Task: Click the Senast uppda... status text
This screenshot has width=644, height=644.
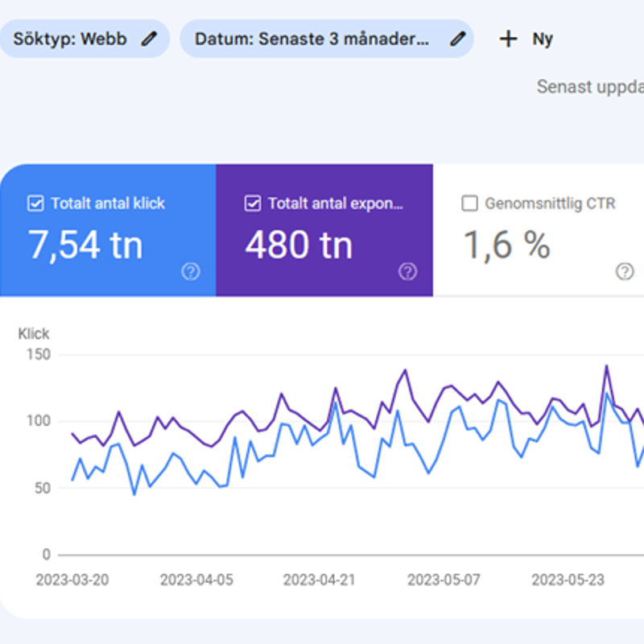Action: tap(589, 87)
